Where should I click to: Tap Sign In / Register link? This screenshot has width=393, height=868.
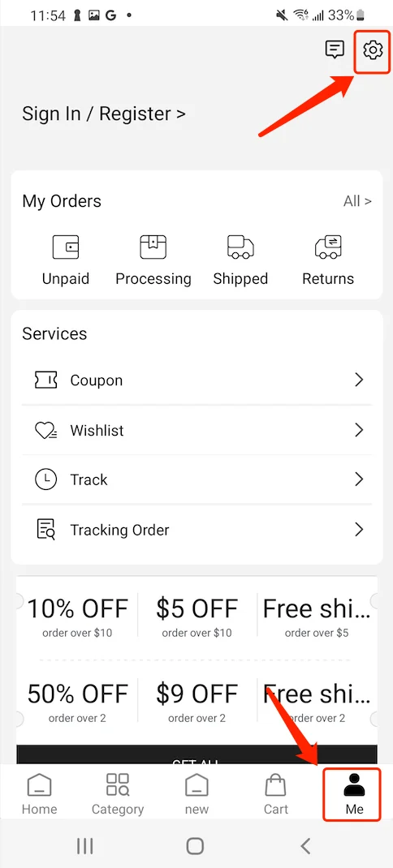(x=104, y=114)
